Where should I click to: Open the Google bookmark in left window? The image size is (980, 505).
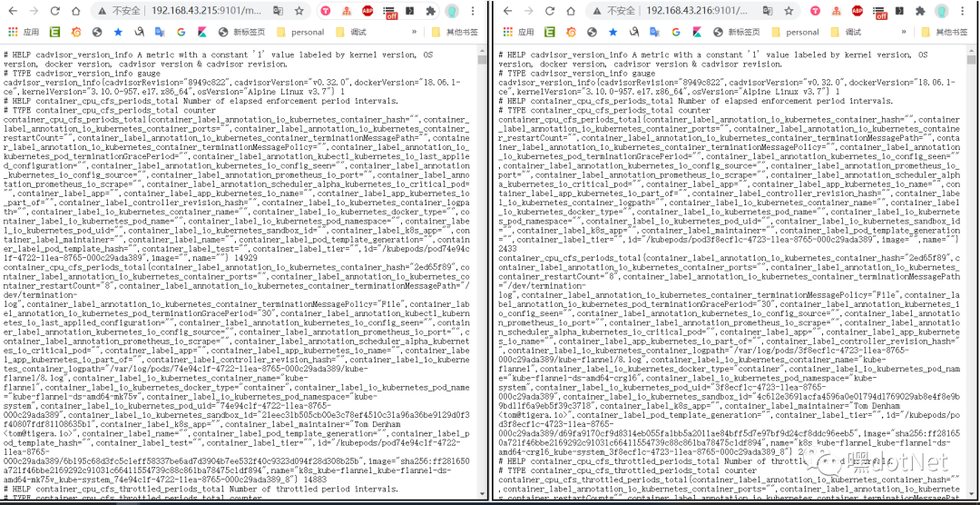point(181,32)
